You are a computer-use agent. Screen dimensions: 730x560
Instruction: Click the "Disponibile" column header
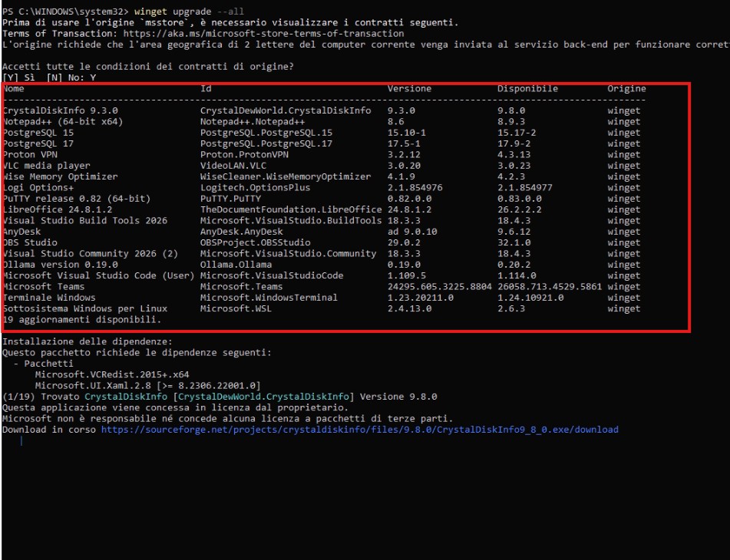pyautogui.click(x=527, y=89)
